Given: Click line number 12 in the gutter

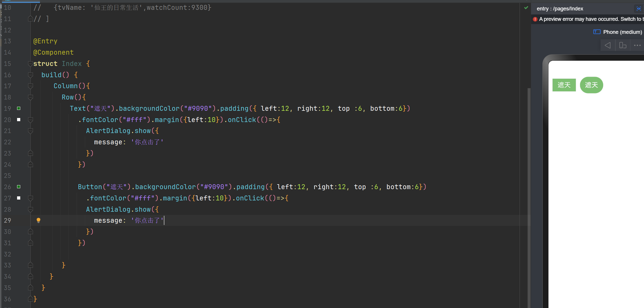Looking at the screenshot, I should (x=8, y=30).
